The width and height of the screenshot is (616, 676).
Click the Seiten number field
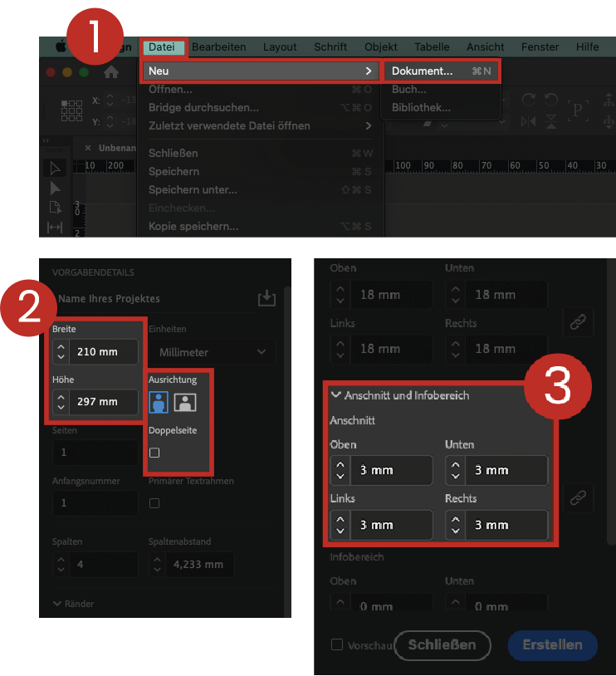pyautogui.click(x=95, y=453)
